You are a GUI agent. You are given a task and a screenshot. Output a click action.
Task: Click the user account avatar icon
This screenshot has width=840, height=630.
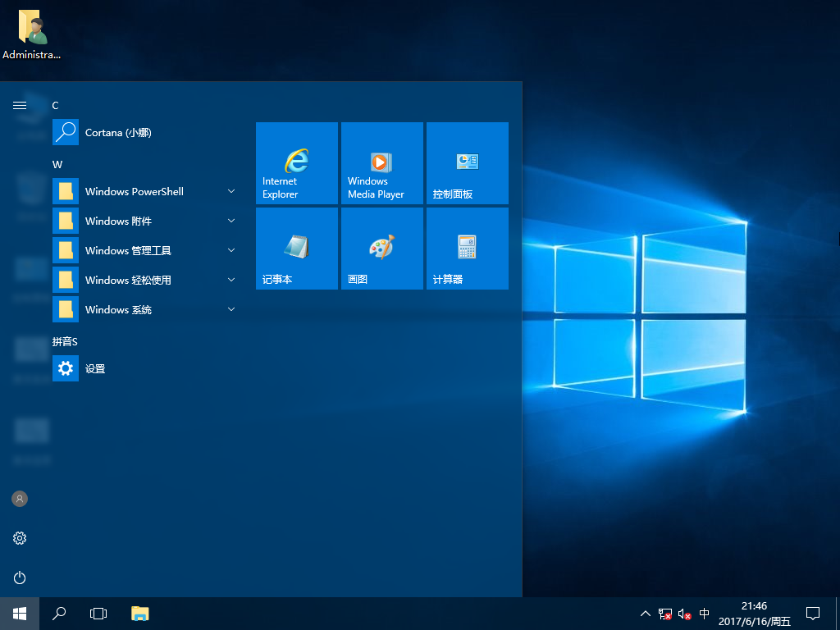tap(20, 499)
